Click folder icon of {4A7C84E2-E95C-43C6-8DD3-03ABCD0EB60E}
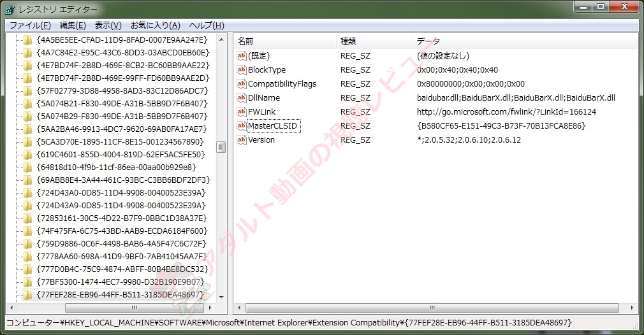 coord(27,52)
